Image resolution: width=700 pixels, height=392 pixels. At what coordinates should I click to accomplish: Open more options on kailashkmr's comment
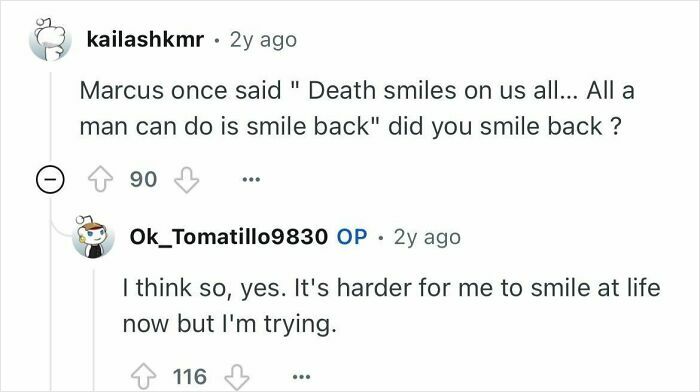[x=251, y=179]
